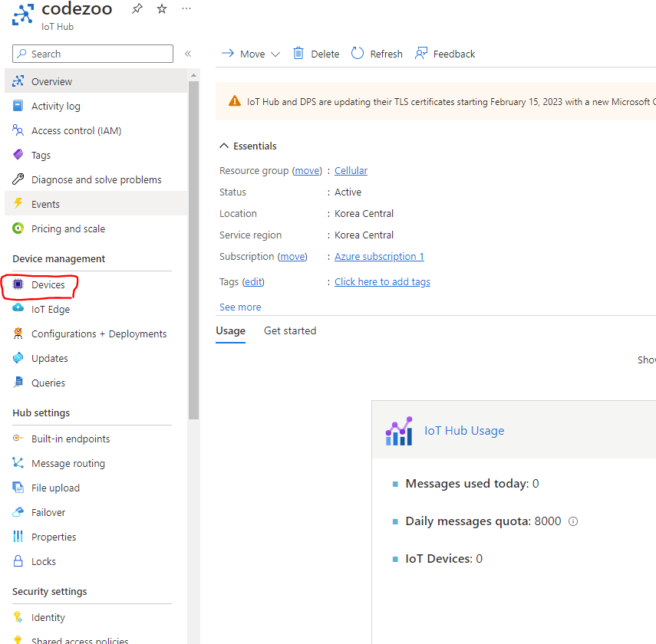
Task: Mark codezoo as favorite with star icon
Action: (162, 8)
